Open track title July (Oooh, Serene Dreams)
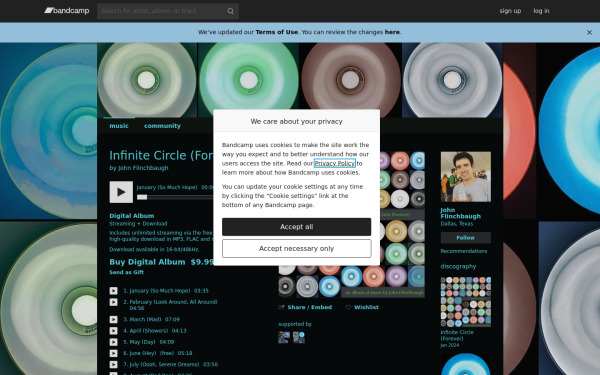The height and width of the screenshot is (375, 600). 164,365
